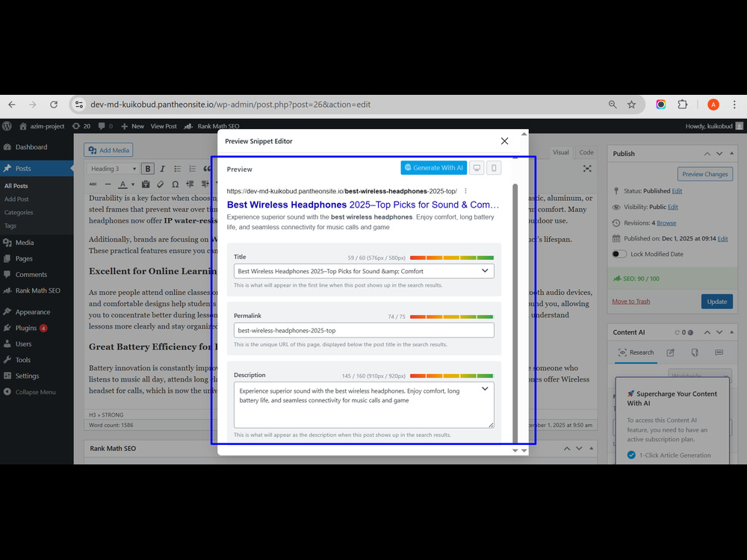Open the Chrome three-dot menu
The height and width of the screenshot is (560, 747).
[734, 105]
